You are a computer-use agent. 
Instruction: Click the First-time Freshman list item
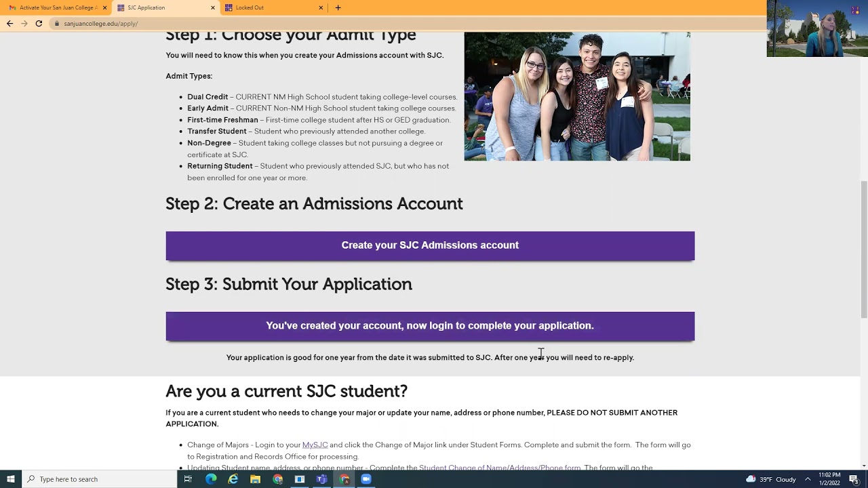click(x=319, y=120)
